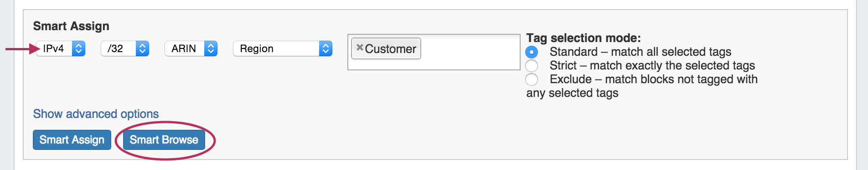Select the Strict tag selection mode
Viewport: 868px width, 170px height.
pos(532,66)
